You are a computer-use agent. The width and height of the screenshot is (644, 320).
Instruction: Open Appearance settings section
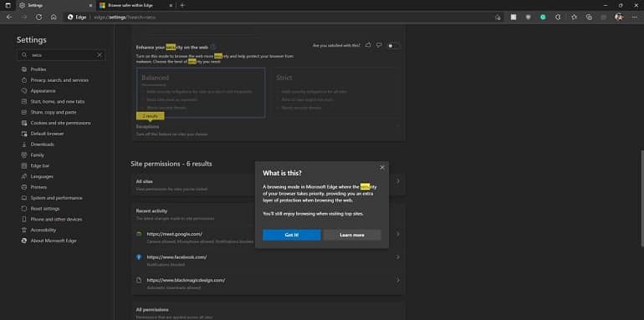(43, 91)
